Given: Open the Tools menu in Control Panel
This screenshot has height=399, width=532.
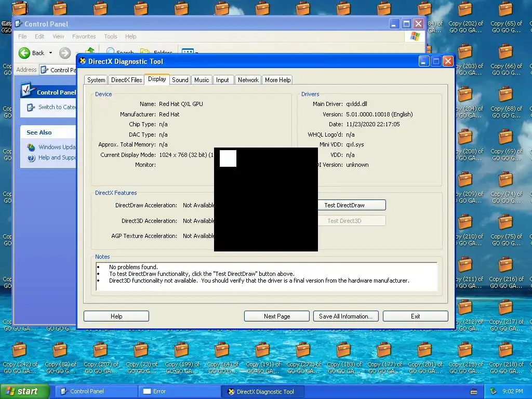Looking at the screenshot, I should [x=110, y=36].
